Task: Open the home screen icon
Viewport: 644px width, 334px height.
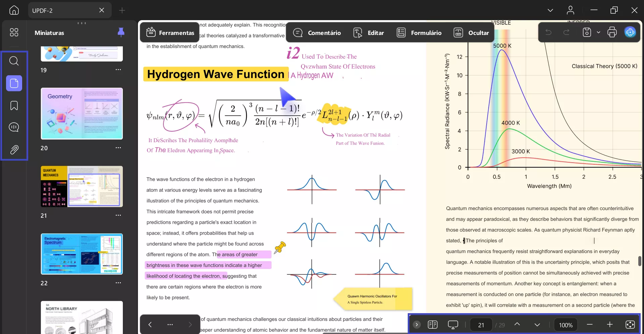Action: point(14,10)
